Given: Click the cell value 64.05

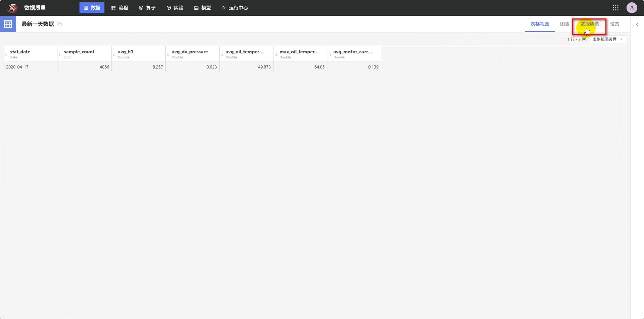Looking at the screenshot, I should [x=300, y=67].
